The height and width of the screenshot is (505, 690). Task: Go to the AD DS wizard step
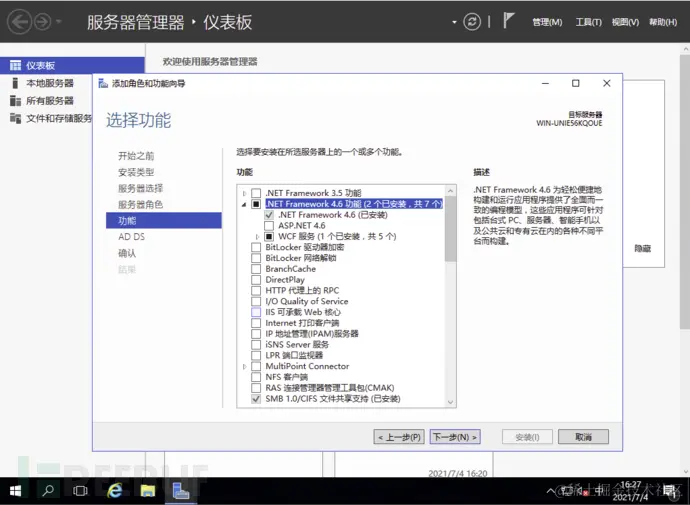click(x=131, y=237)
